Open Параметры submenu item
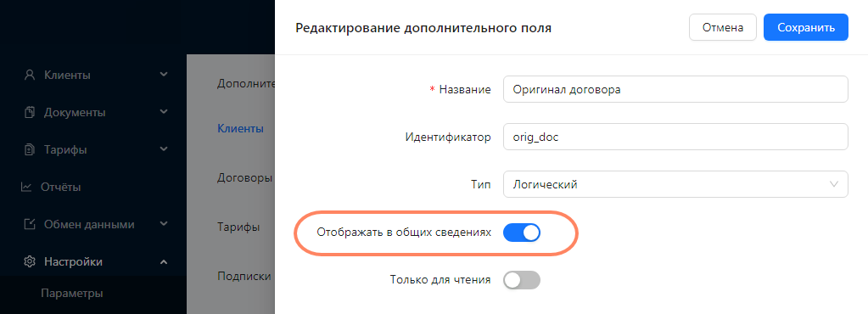 click(x=72, y=294)
